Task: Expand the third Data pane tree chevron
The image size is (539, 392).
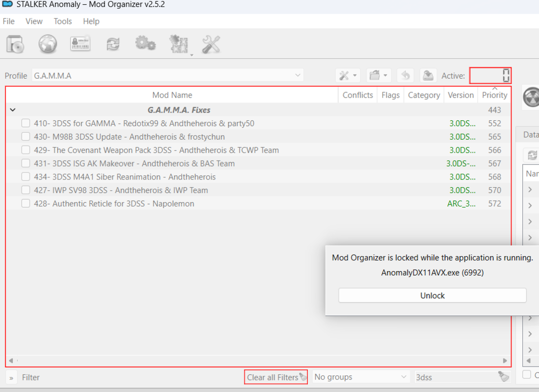Action: tap(530, 222)
